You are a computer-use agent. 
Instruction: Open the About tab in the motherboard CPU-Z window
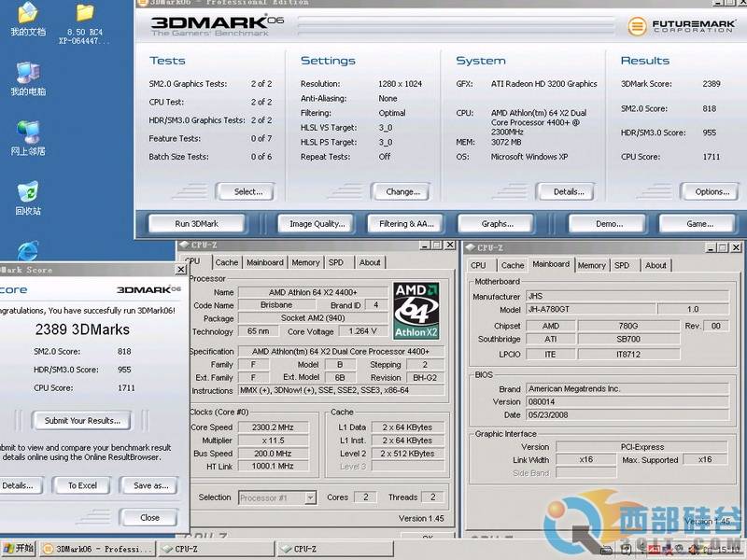(656, 265)
